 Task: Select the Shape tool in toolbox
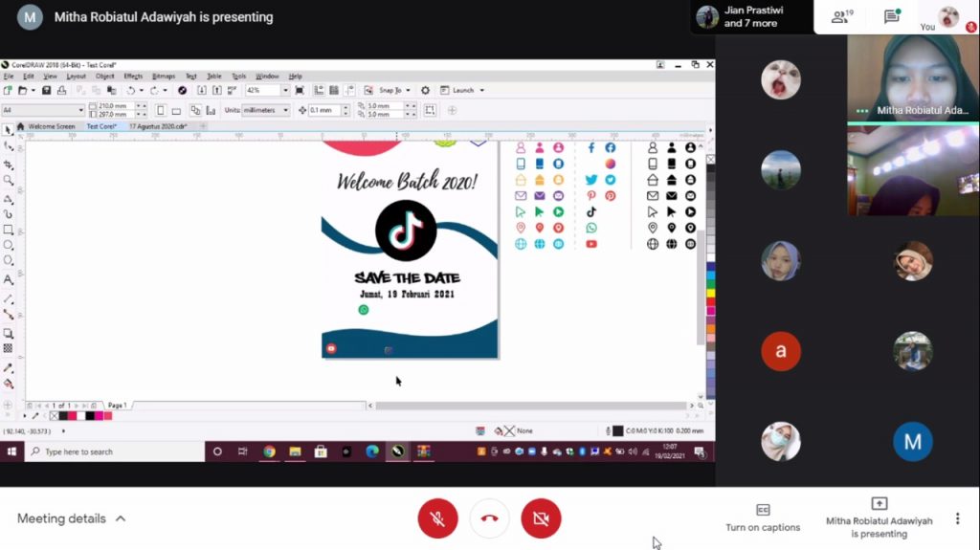[x=8, y=146]
